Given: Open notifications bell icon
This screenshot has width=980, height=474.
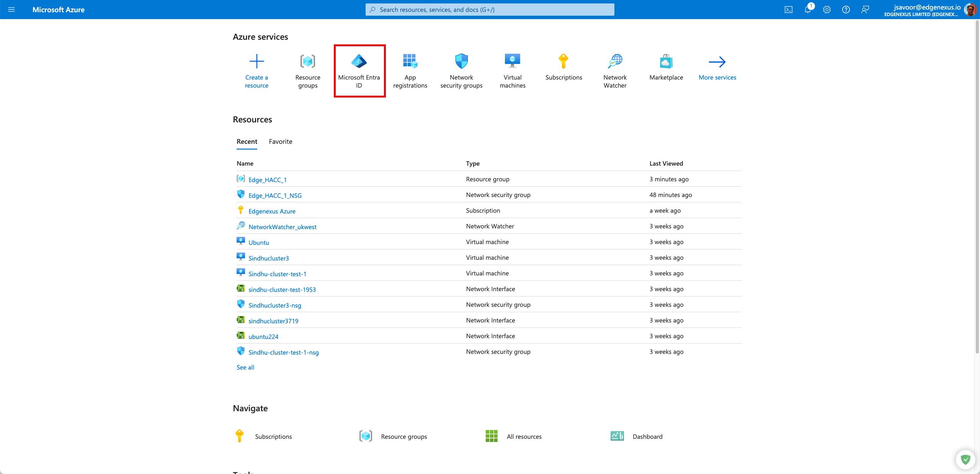Looking at the screenshot, I should [808, 10].
